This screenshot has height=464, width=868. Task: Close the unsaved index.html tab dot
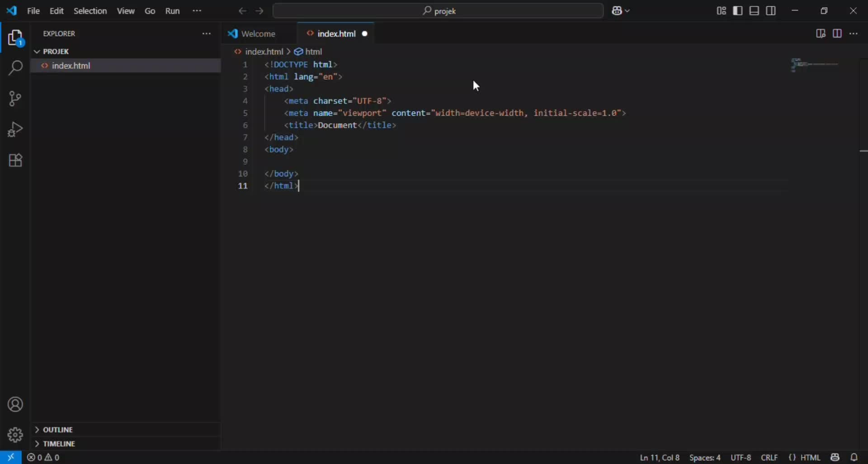[365, 34]
